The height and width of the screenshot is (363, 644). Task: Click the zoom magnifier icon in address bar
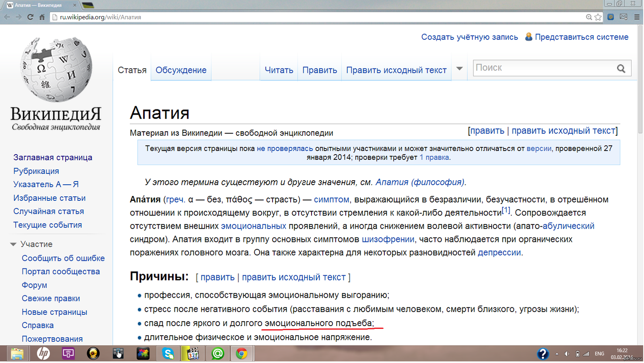coord(589,17)
